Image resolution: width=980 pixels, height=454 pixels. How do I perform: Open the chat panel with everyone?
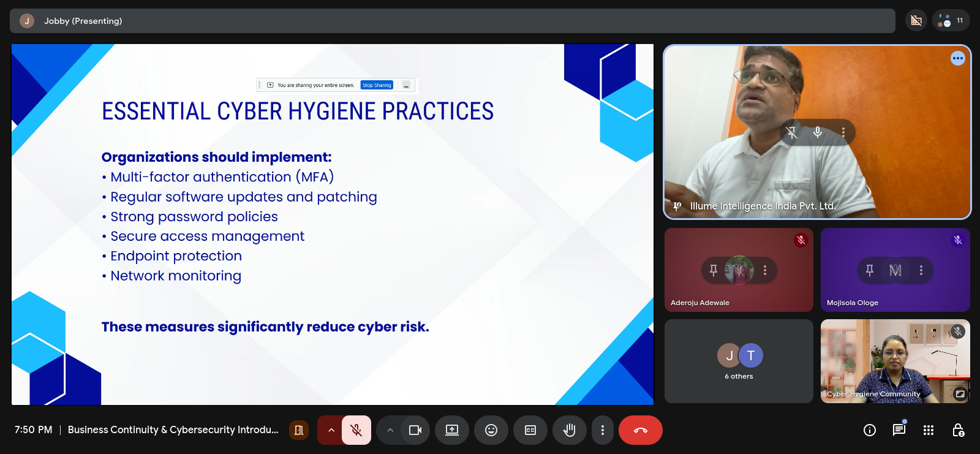click(899, 430)
